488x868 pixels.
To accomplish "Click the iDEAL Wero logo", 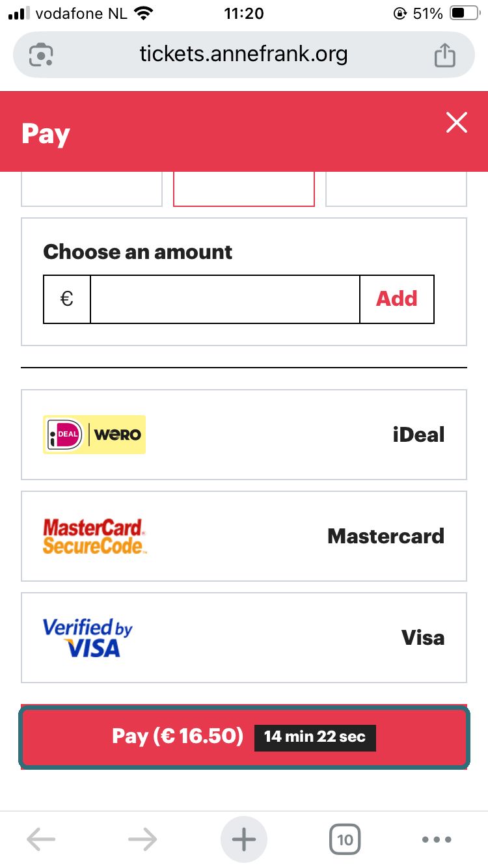I will (94, 435).
